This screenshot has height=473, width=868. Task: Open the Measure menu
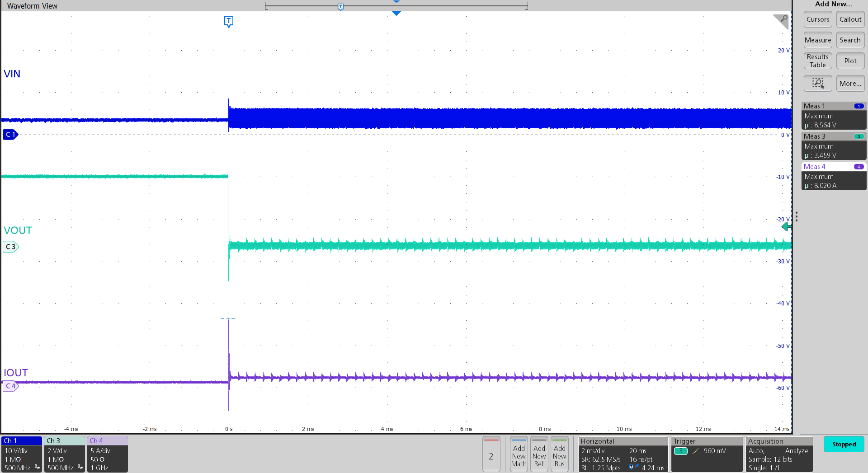tap(818, 40)
